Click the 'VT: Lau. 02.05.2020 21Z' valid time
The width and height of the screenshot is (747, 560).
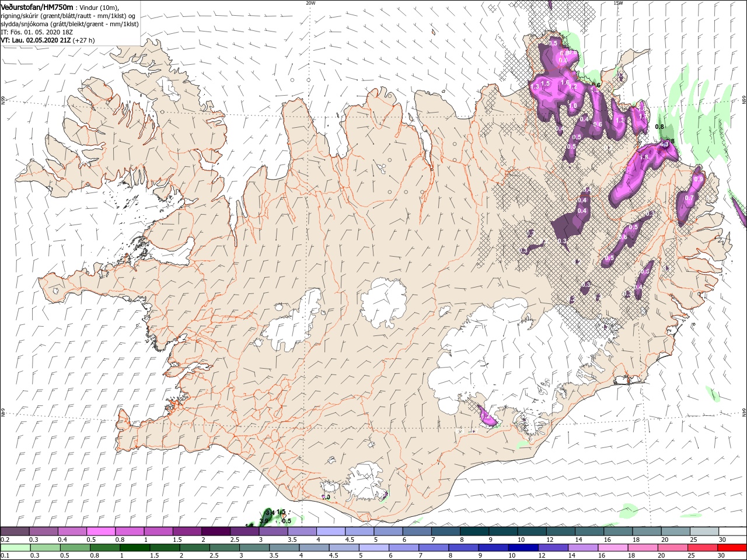(x=36, y=40)
